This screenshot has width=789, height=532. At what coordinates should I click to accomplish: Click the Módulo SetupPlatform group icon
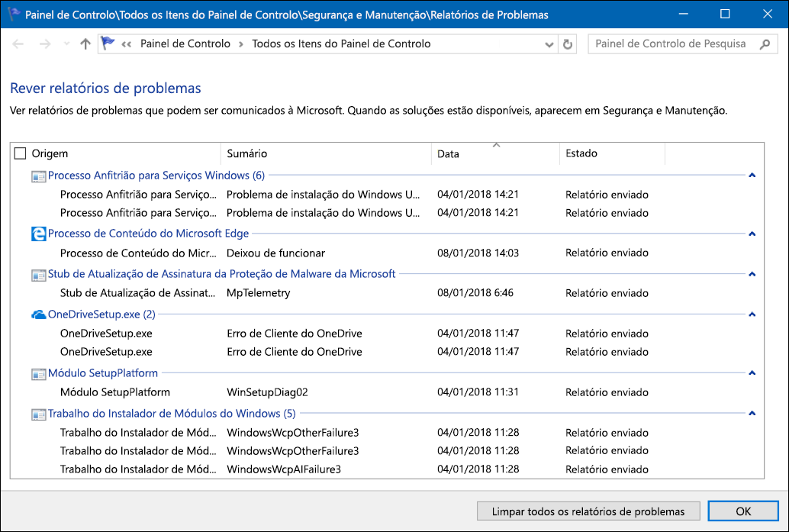(x=39, y=374)
